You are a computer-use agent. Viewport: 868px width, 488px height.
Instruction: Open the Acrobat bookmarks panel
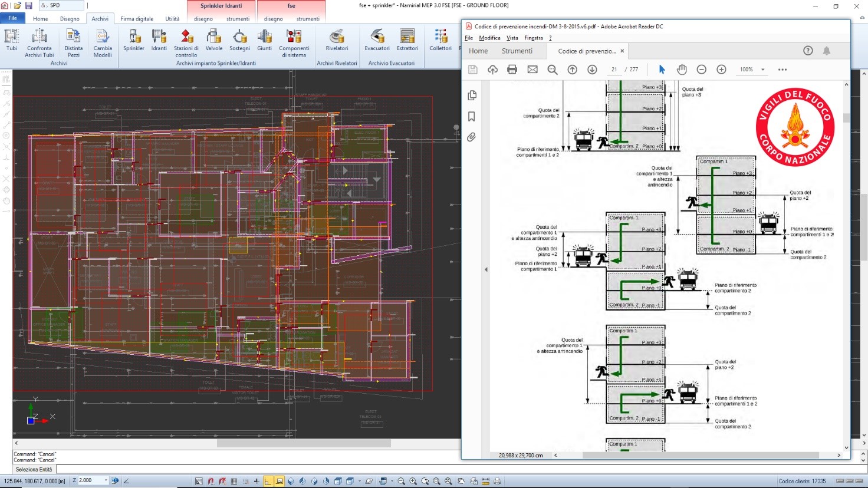click(472, 117)
